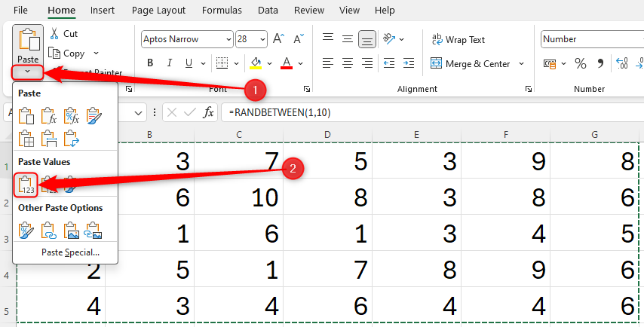
Task: Choose the Transpose paste option
Action: (x=72, y=139)
